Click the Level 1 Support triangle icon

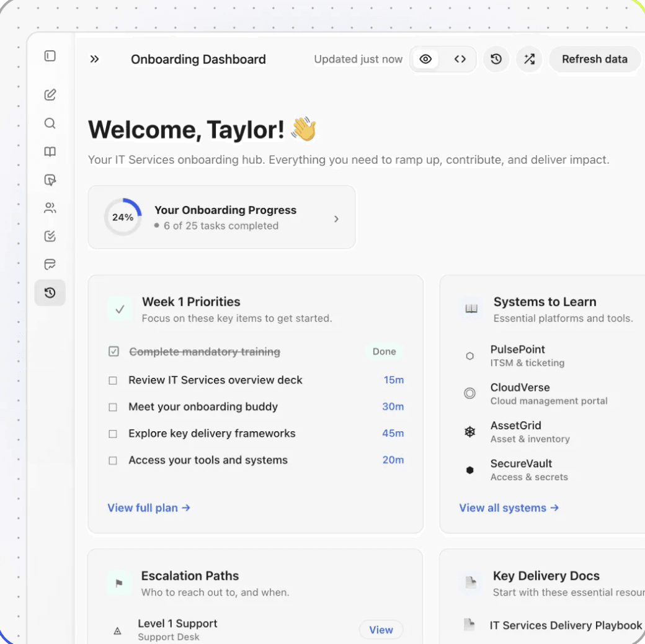click(117, 631)
